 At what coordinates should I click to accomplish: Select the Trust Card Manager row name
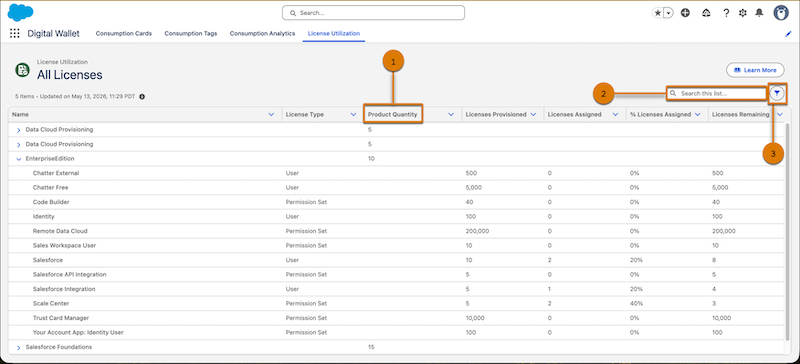pos(61,318)
